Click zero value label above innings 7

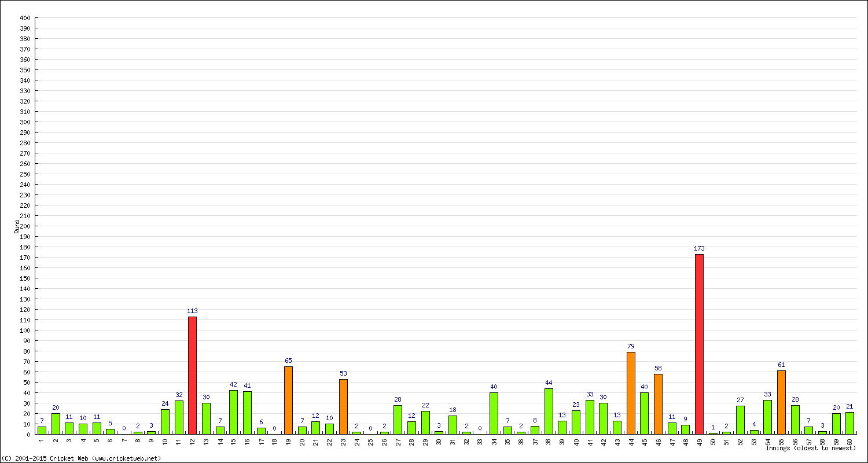click(124, 428)
